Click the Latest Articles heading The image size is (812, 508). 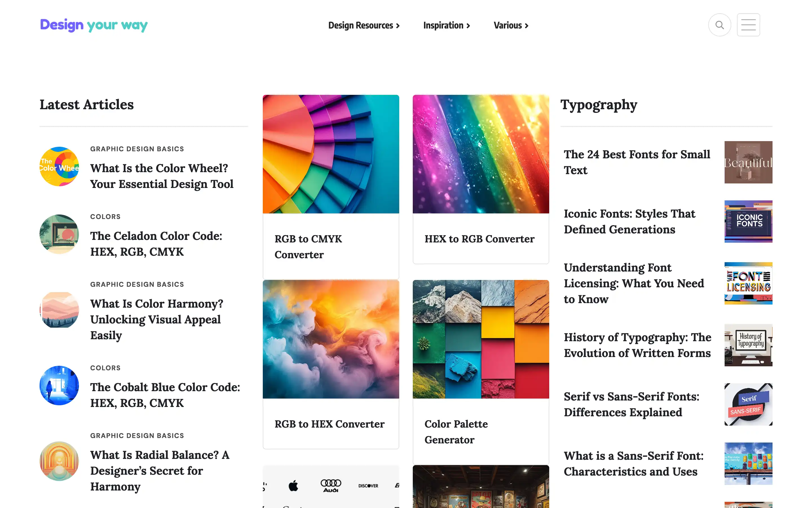click(87, 104)
